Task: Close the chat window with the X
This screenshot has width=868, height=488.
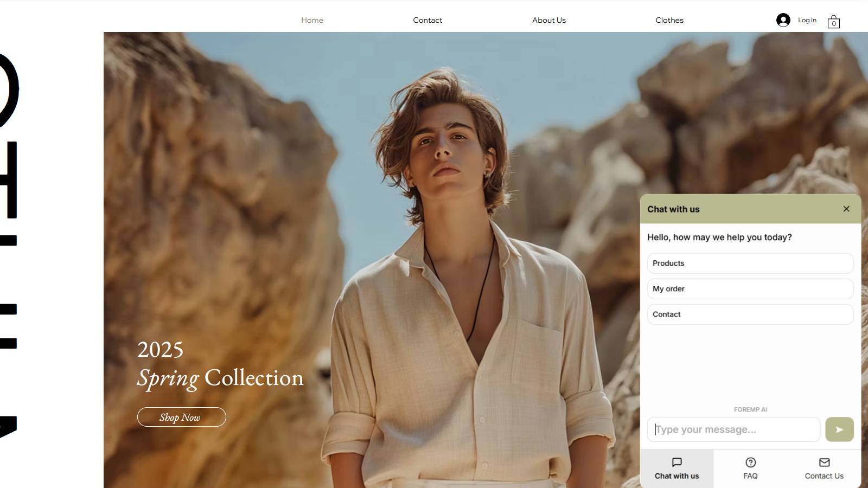Action: pos(846,208)
